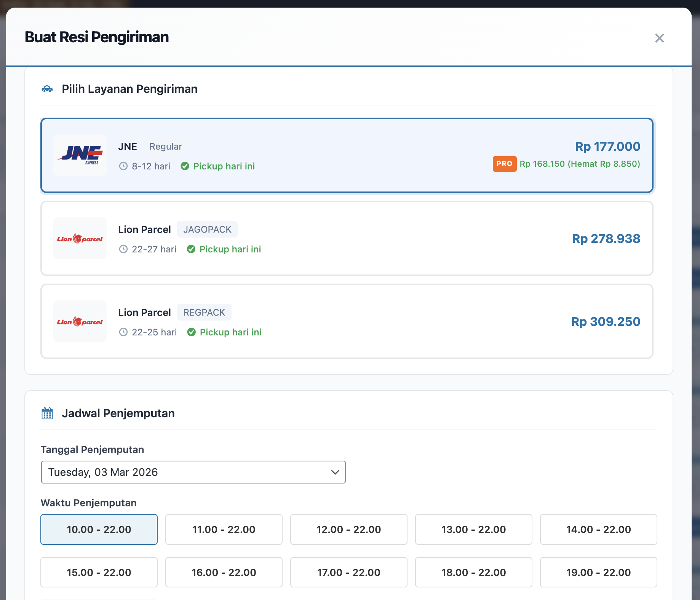
Task: Open the Tanggal Penjemputan date dropdown
Action: click(193, 472)
